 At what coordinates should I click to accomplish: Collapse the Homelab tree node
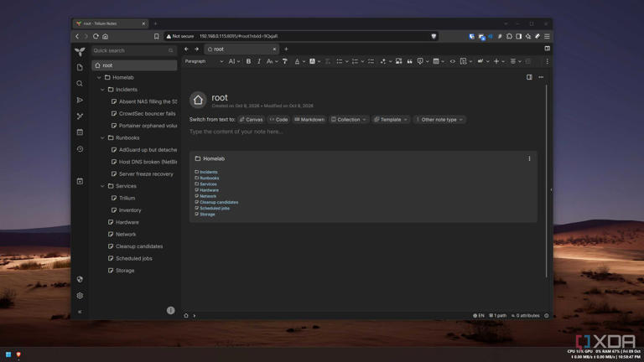pos(99,78)
